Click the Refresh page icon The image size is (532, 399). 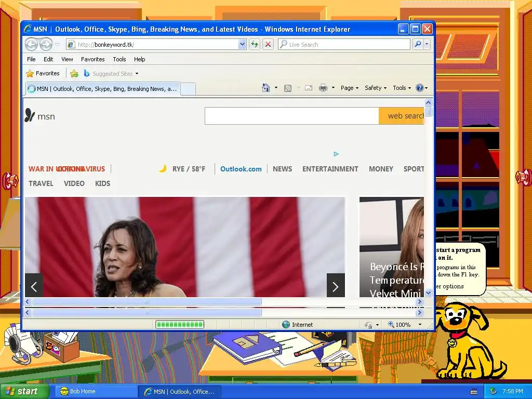[x=255, y=45]
